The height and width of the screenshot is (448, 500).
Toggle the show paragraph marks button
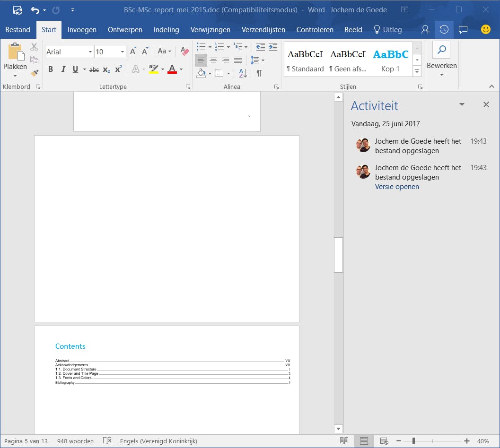coord(259,73)
